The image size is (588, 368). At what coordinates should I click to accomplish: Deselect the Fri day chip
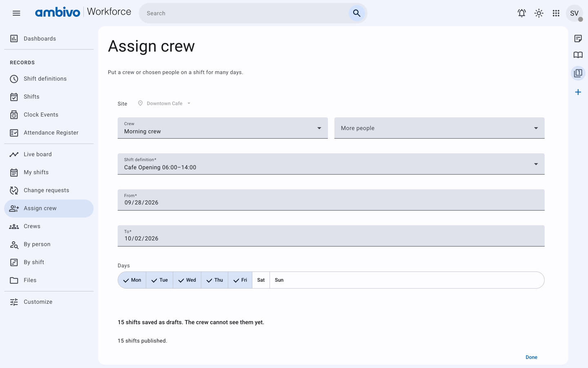(x=240, y=280)
